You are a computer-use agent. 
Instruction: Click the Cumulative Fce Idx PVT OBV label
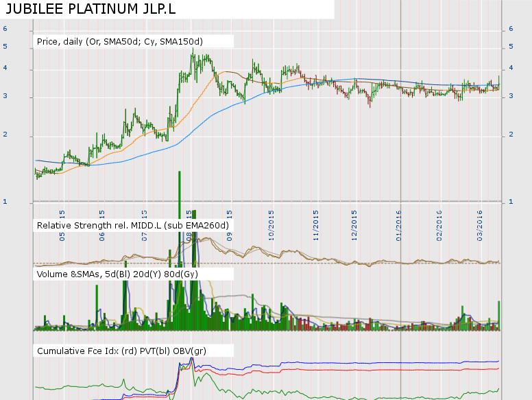pos(121,351)
